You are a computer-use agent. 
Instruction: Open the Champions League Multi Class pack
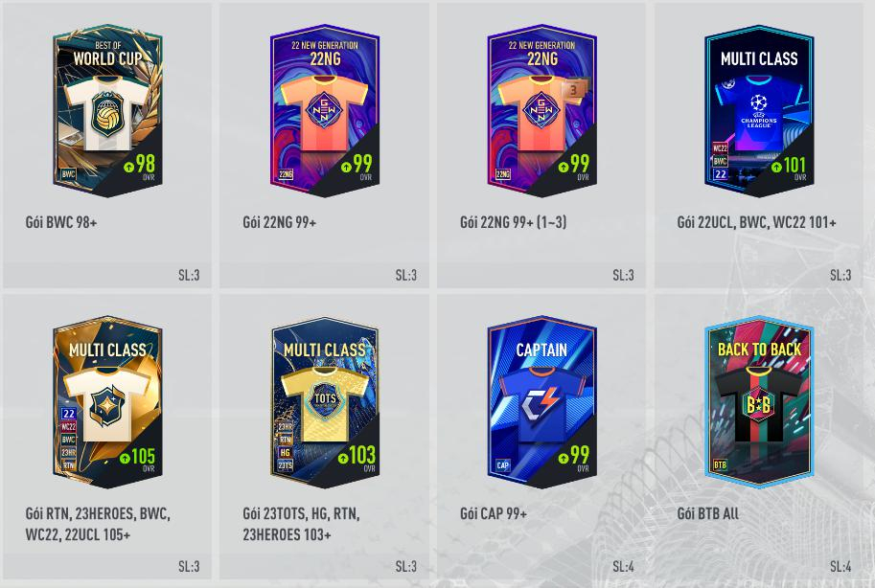point(759,110)
